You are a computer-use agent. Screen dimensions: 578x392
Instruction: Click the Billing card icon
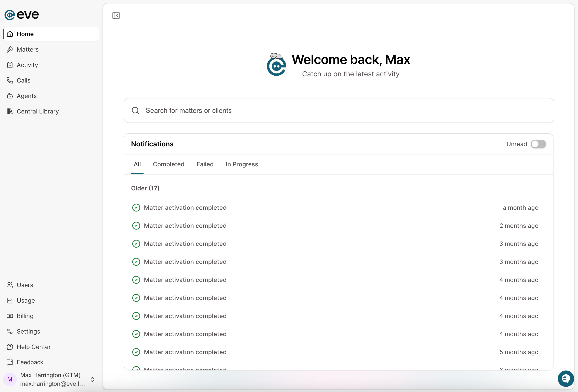[10, 316]
